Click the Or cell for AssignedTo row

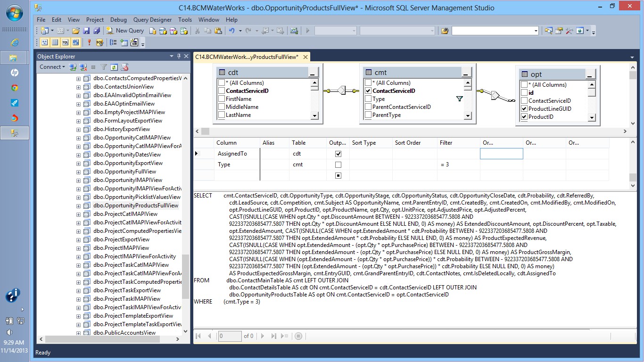point(502,154)
